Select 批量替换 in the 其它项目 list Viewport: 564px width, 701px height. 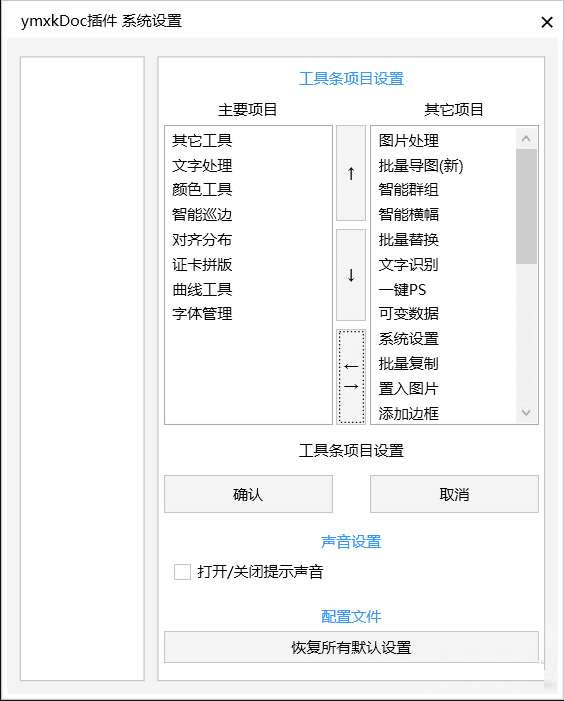point(408,240)
